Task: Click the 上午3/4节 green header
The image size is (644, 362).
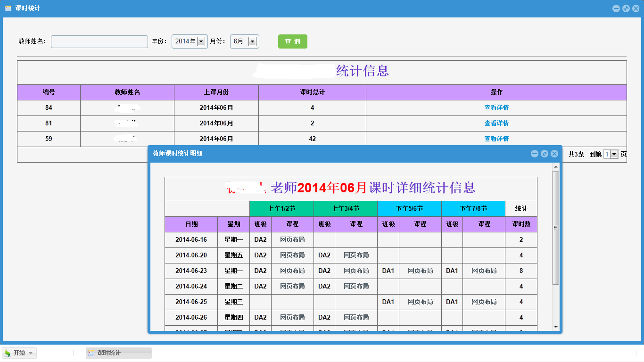Action: click(x=346, y=209)
